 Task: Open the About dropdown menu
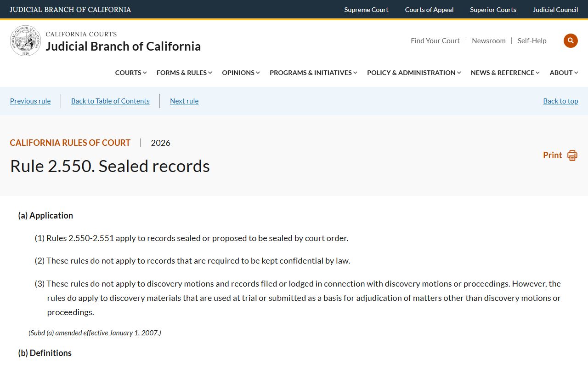pyautogui.click(x=564, y=73)
